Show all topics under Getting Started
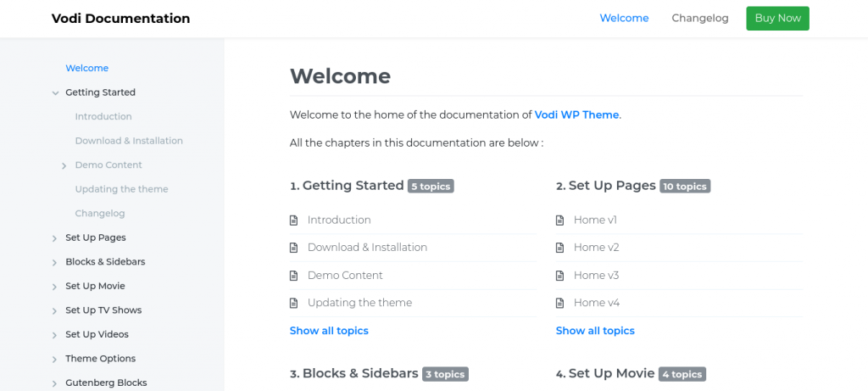 pyautogui.click(x=329, y=331)
